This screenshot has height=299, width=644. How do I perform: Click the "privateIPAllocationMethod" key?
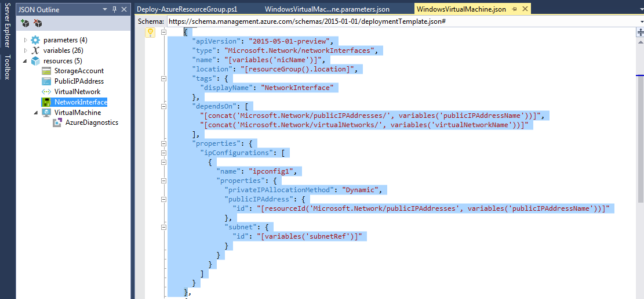pyautogui.click(x=279, y=190)
